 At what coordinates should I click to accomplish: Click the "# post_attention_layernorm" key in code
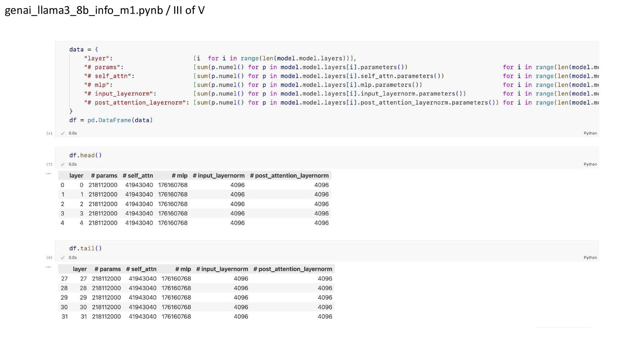coord(137,103)
